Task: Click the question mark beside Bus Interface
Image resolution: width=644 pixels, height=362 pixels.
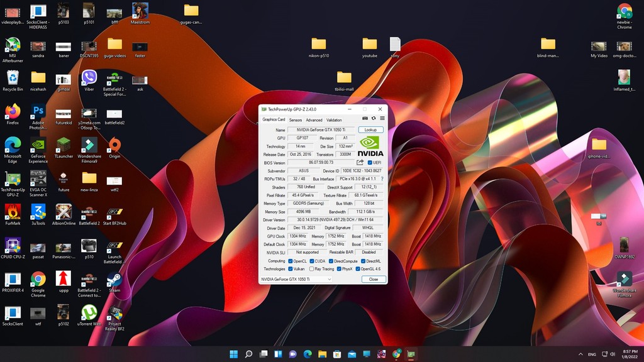Action: (382, 178)
